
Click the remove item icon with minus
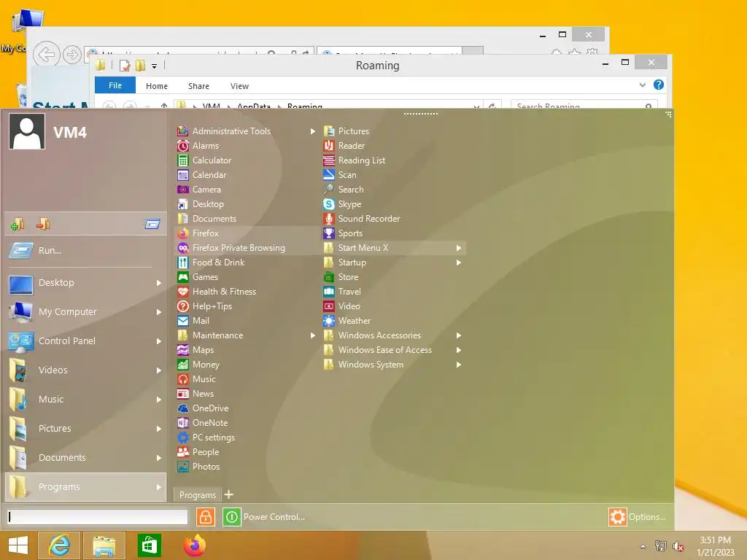[43, 224]
